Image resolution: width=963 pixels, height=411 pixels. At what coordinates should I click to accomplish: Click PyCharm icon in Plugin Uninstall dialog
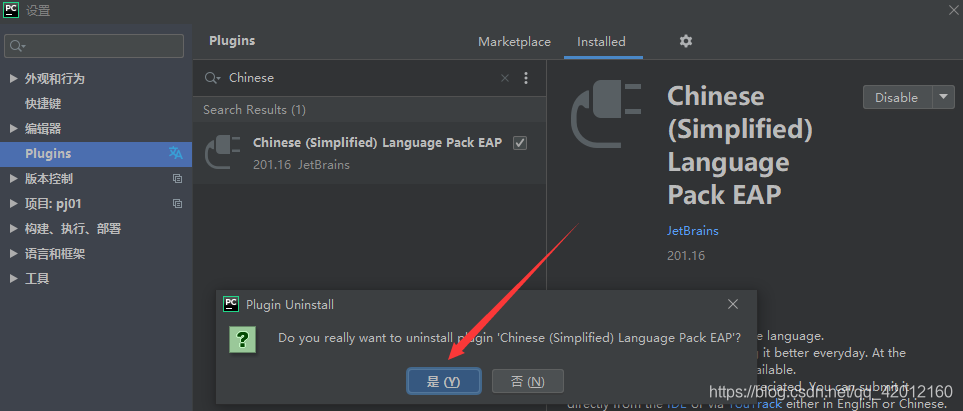pyautogui.click(x=231, y=304)
